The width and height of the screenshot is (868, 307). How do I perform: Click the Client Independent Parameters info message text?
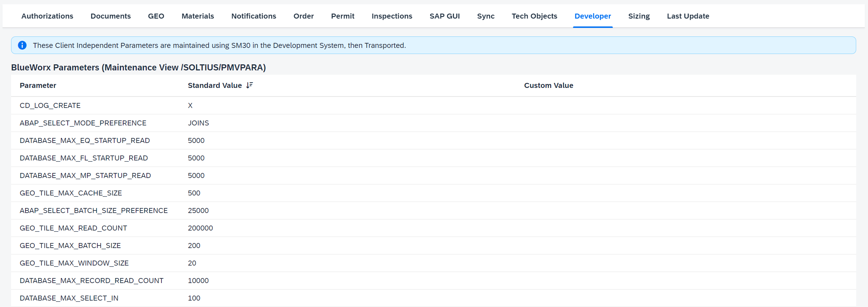(x=219, y=45)
